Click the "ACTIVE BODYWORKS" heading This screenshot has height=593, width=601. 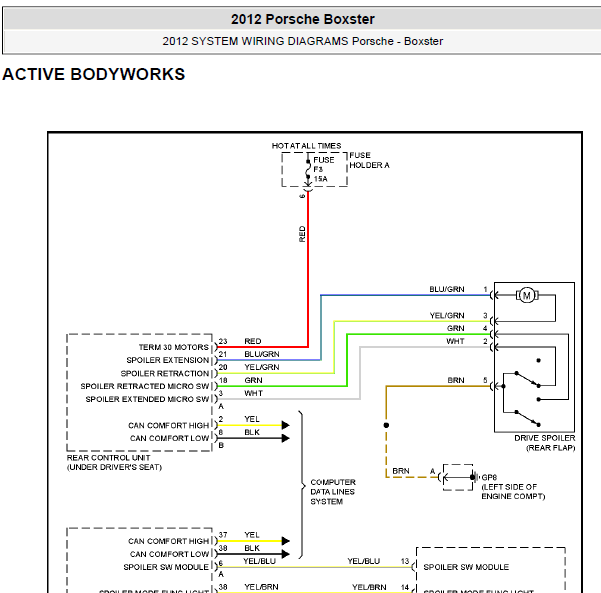[94, 74]
